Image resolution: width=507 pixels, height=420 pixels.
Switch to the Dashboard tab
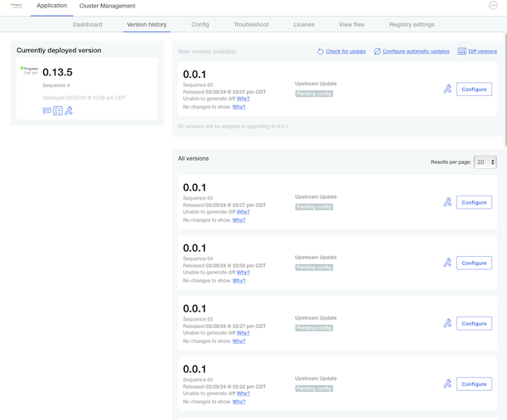pyautogui.click(x=87, y=25)
